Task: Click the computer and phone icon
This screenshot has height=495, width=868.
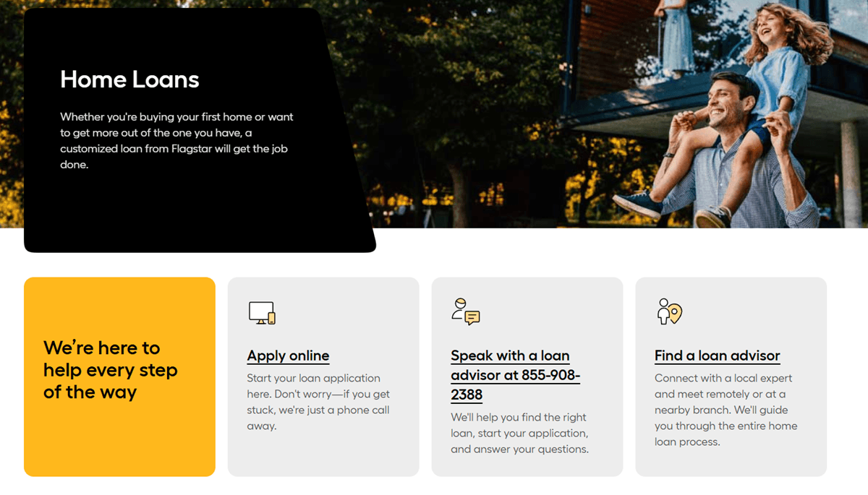Action: 262,313
